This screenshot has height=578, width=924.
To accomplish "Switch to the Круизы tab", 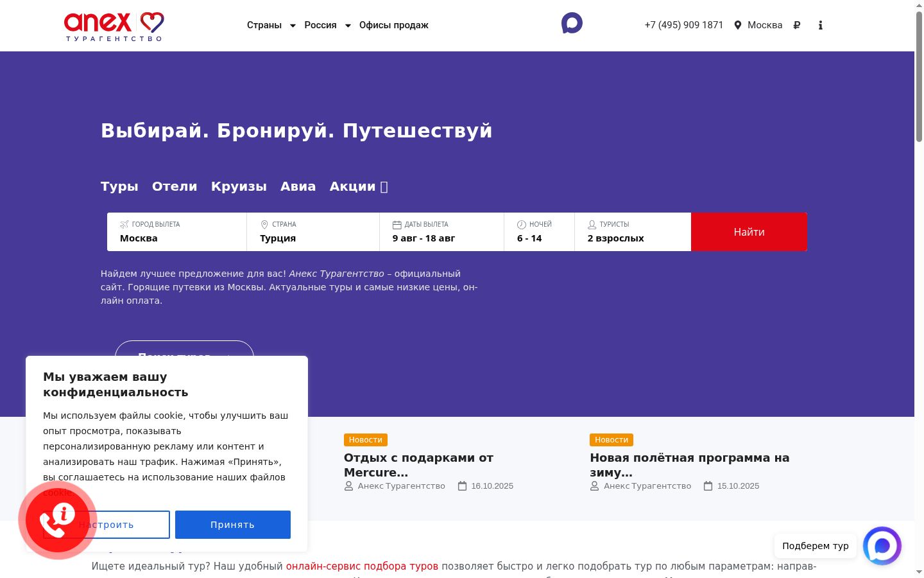I will coord(239,186).
